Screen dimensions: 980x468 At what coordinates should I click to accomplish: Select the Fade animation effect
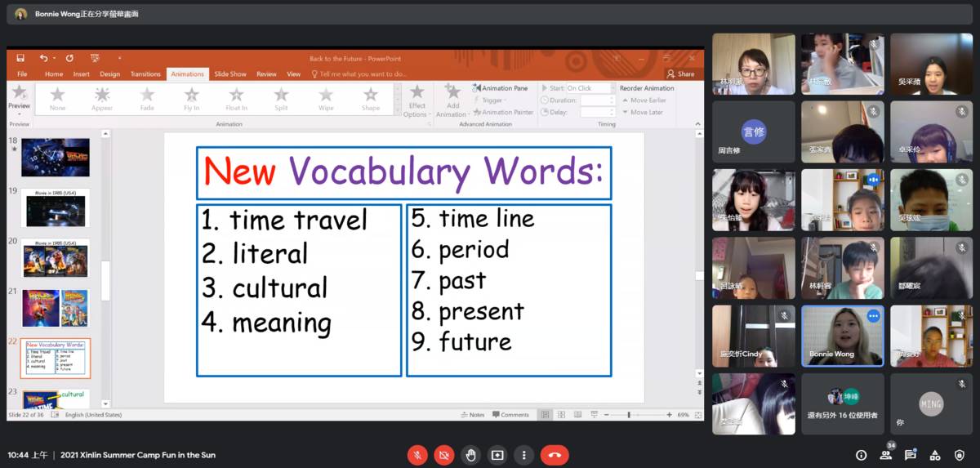(x=147, y=99)
